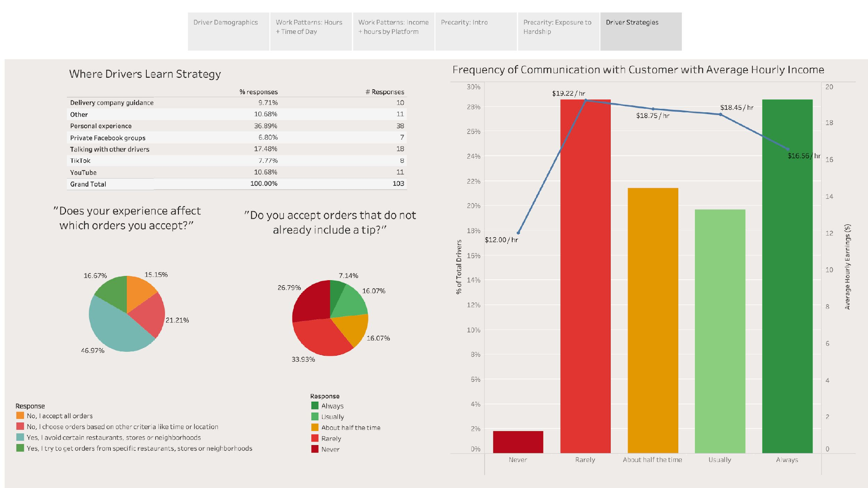
Task: Click dark green 'Always' legend swatch
Action: coord(315,406)
